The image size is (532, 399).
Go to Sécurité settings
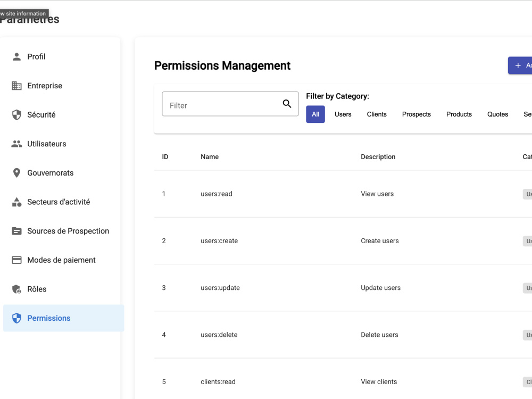pyautogui.click(x=62, y=115)
